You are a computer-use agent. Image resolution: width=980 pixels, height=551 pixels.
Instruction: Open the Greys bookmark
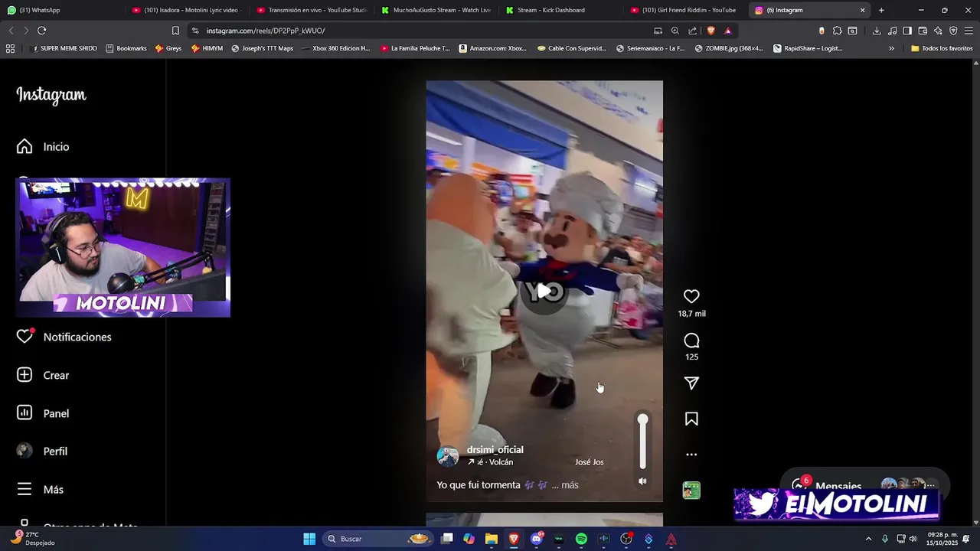click(168, 48)
